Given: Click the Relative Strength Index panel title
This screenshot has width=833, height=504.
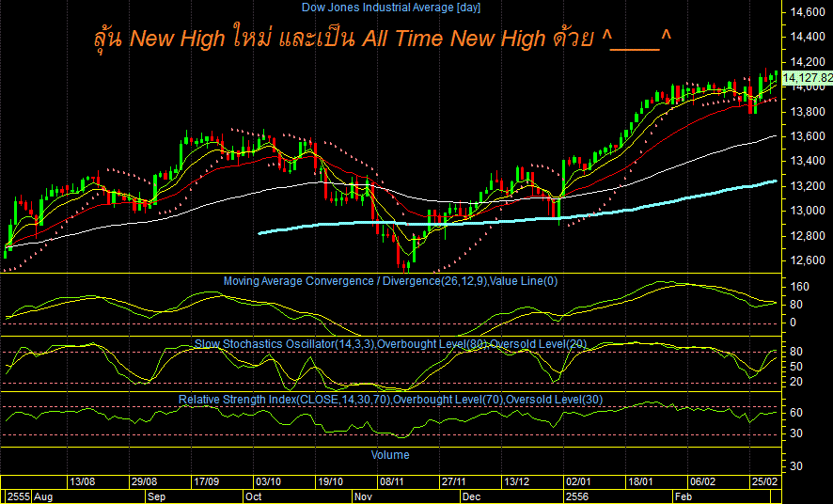Looking at the screenshot, I should tap(390, 400).
